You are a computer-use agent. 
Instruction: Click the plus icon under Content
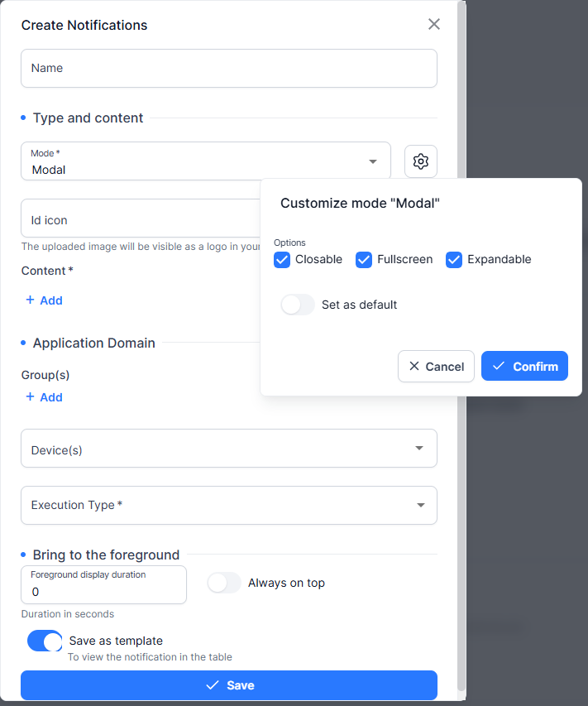click(30, 300)
